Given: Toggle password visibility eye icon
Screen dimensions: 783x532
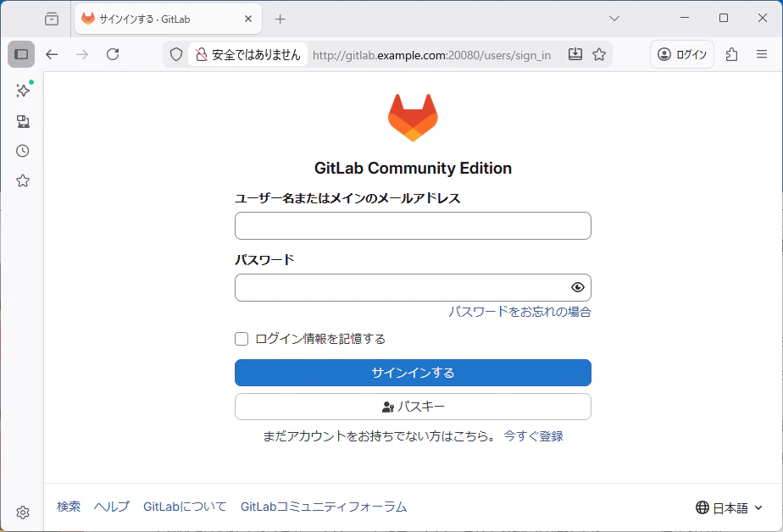Looking at the screenshot, I should [578, 287].
